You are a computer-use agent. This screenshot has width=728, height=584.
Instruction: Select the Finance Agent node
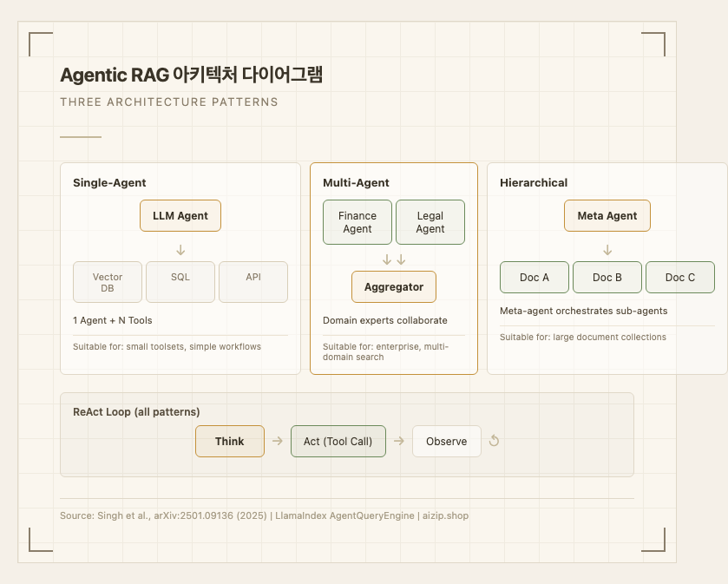[357, 222]
